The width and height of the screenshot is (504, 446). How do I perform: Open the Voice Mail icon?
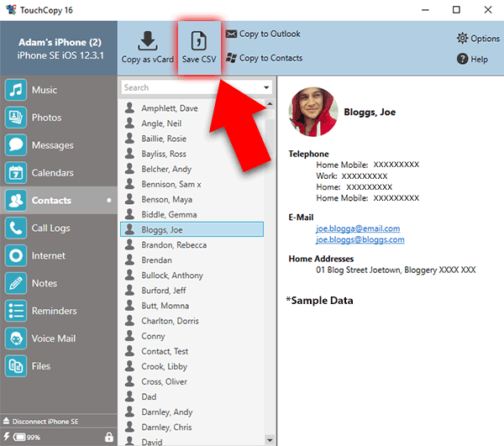click(x=16, y=338)
